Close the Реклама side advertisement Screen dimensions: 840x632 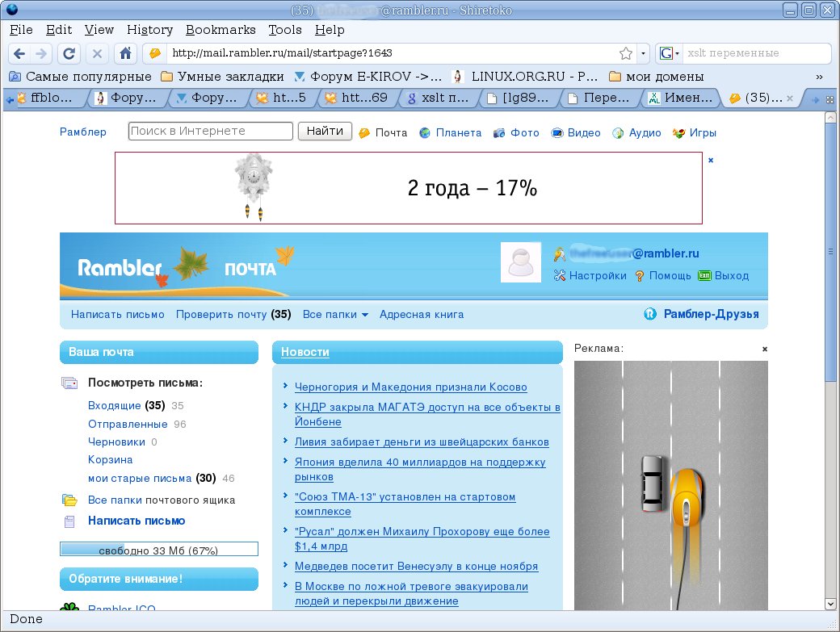(x=764, y=349)
